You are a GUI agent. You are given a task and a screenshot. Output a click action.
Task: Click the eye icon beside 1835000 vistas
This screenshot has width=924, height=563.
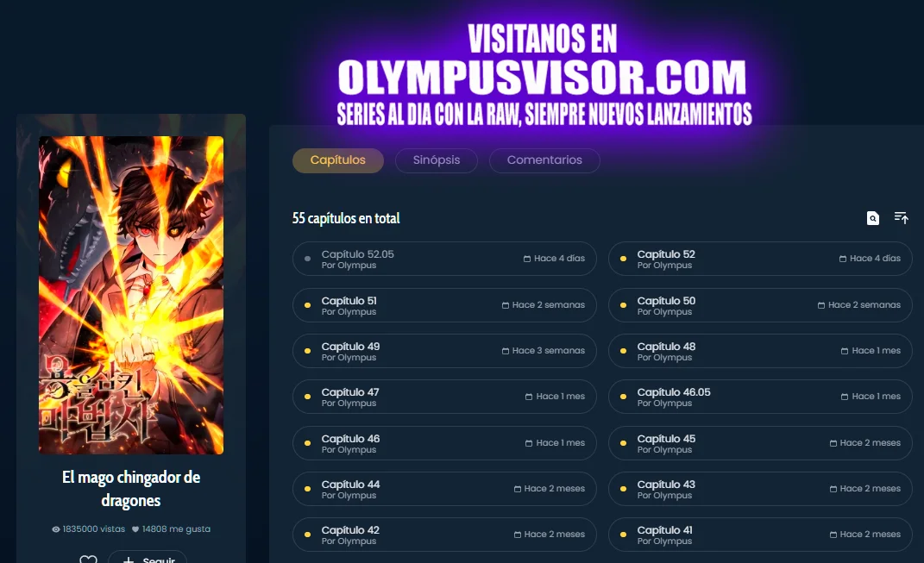coord(56,529)
